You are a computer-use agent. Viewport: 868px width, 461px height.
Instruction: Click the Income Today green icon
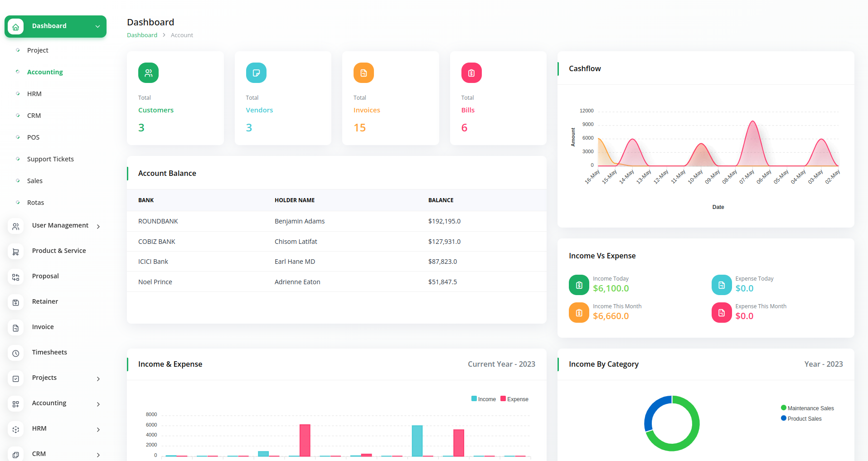[x=579, y=285]
